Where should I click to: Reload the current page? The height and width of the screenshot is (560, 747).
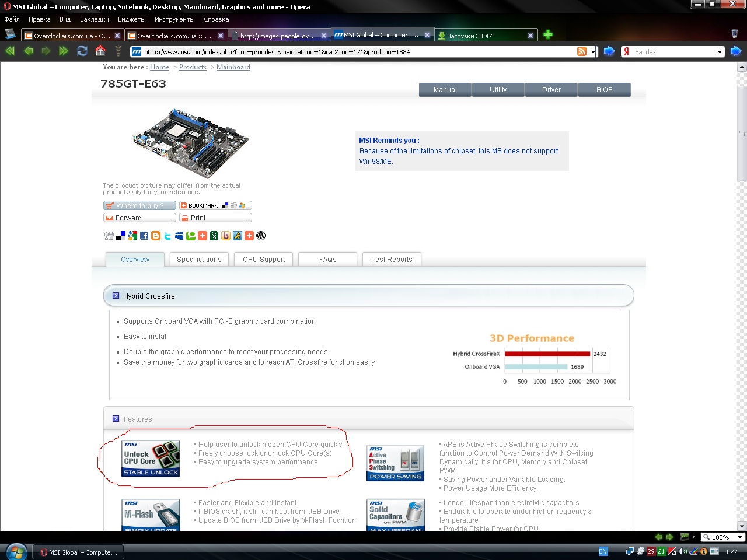pos(82,51)
